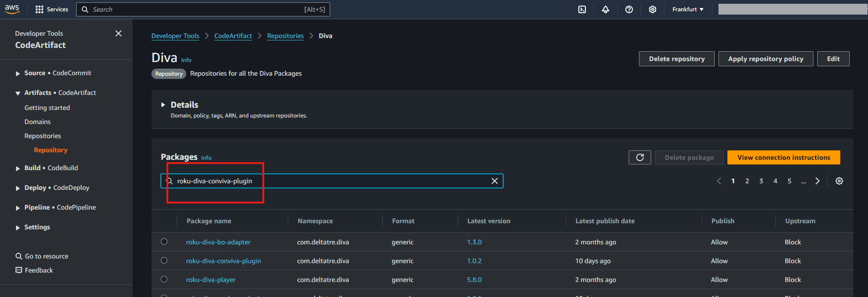868x297 pixels.
Task: Select the roku-diva-conviva-plugin radio button
Action: pyautogui.click(x=164, y=260)
